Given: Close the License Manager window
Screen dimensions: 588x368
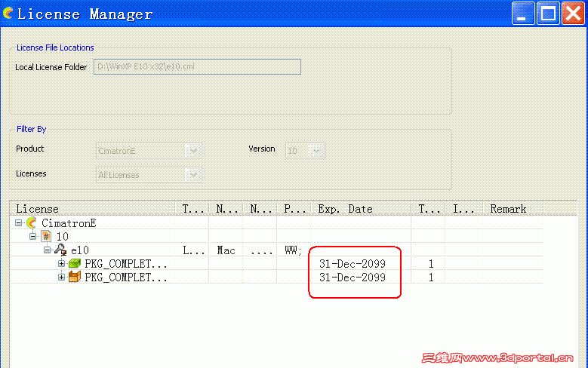Looking at the screenshot, I should pyautogui.click(x=573, y=13).
